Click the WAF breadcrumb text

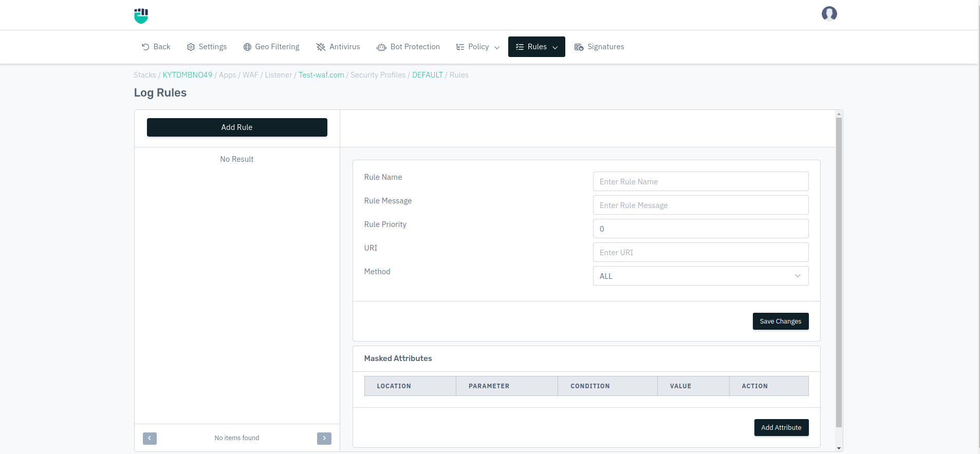(250, 75)
